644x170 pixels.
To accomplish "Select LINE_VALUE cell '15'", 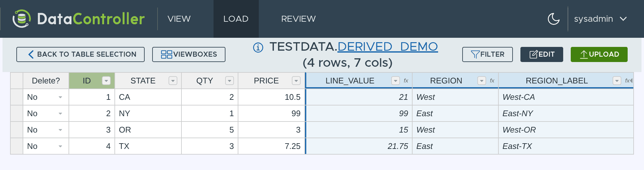I will pos(359,130).
